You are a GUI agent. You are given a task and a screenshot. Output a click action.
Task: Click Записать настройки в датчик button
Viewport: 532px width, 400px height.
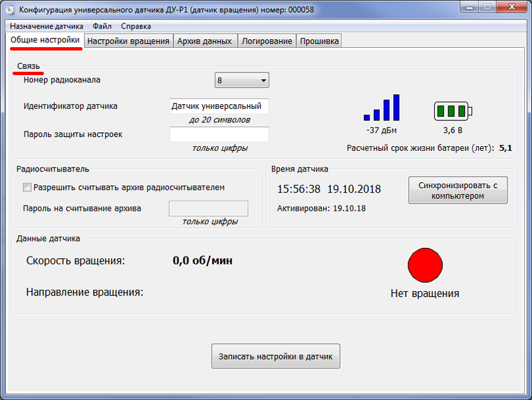pos(275,356)
